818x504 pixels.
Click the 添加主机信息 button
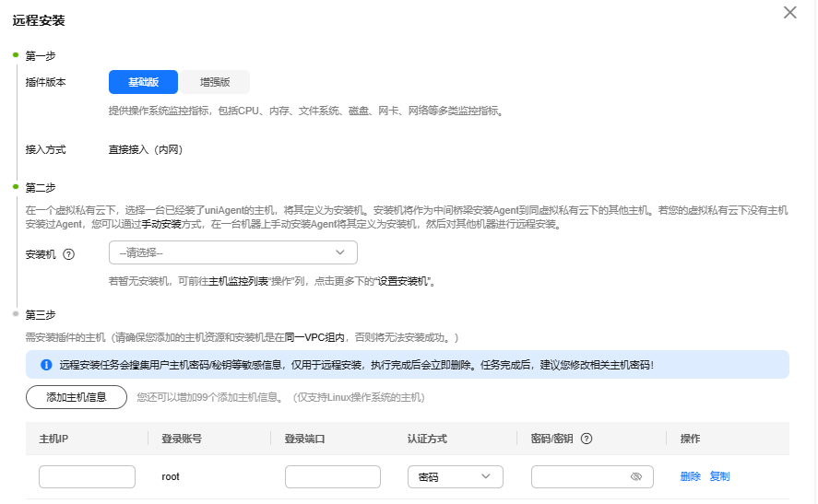[x=77, y=397]
